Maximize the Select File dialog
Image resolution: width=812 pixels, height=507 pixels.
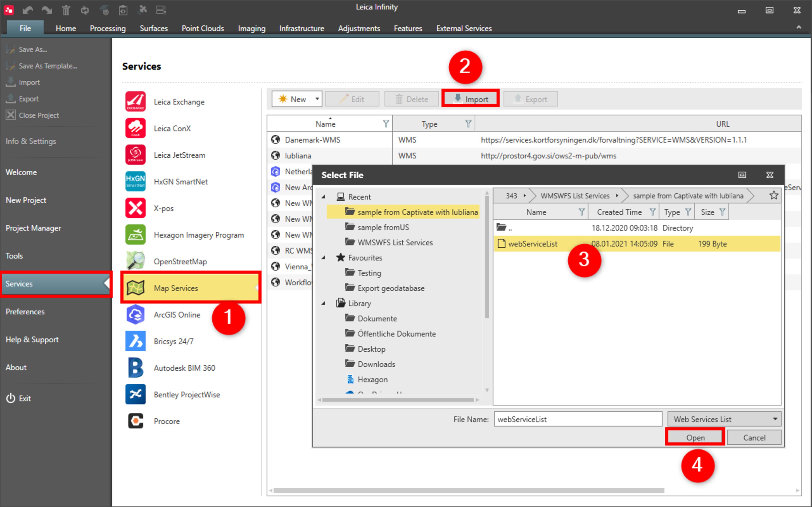tap(742, 175)
